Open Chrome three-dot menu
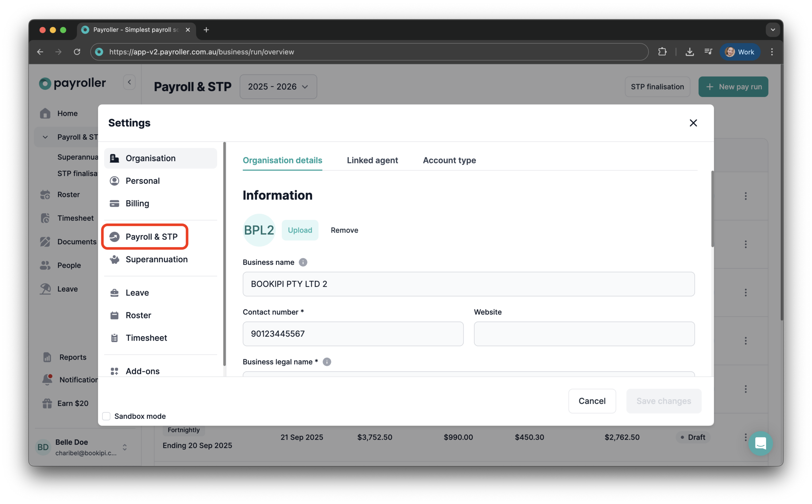This screenshot has height=504, width=812. (772, 52)
